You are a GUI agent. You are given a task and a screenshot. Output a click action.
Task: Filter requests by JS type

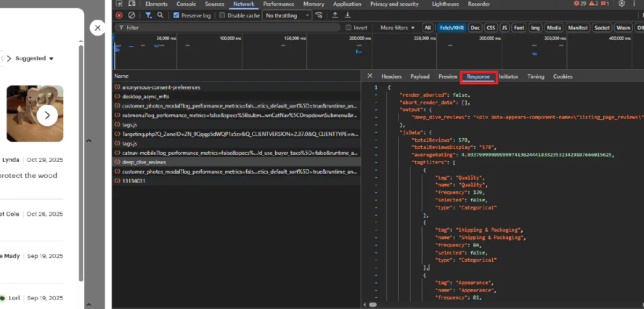(x=504, y=27)
